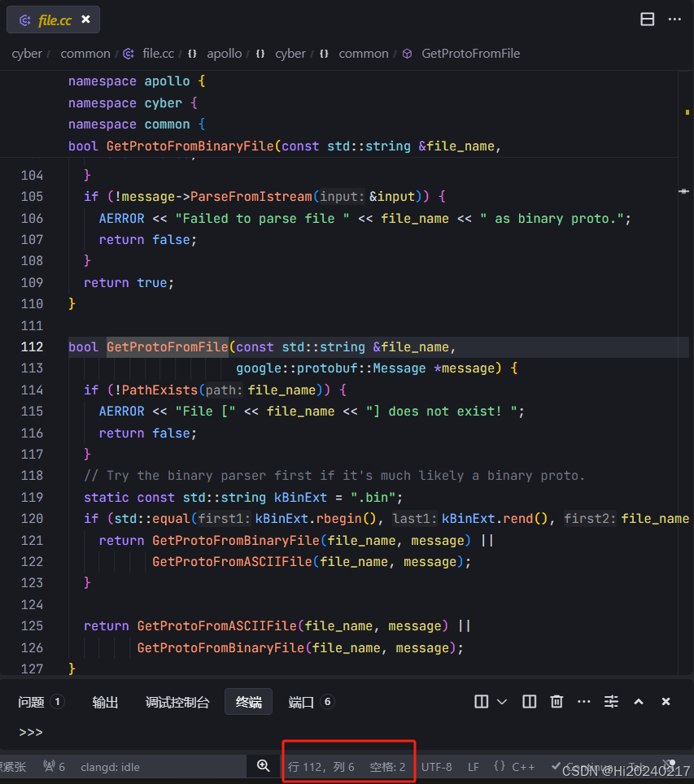Open apollo namespace breadcrumb
694x784 pixels.
point(225,54)
